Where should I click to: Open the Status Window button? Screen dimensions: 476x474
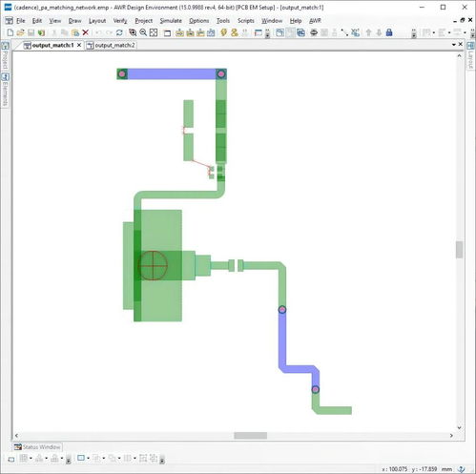click(x=37, y=447)
